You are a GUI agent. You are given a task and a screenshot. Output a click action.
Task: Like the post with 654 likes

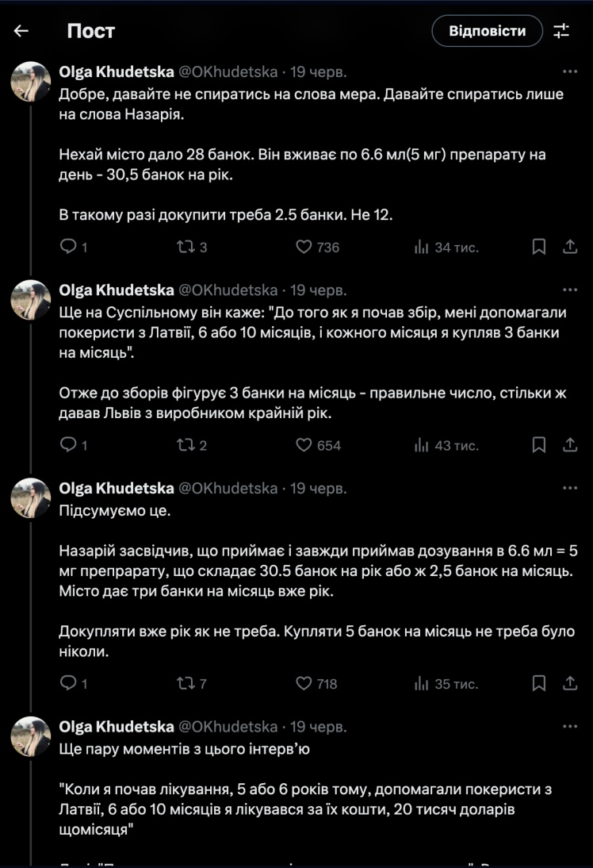click(x=304, y=445)
